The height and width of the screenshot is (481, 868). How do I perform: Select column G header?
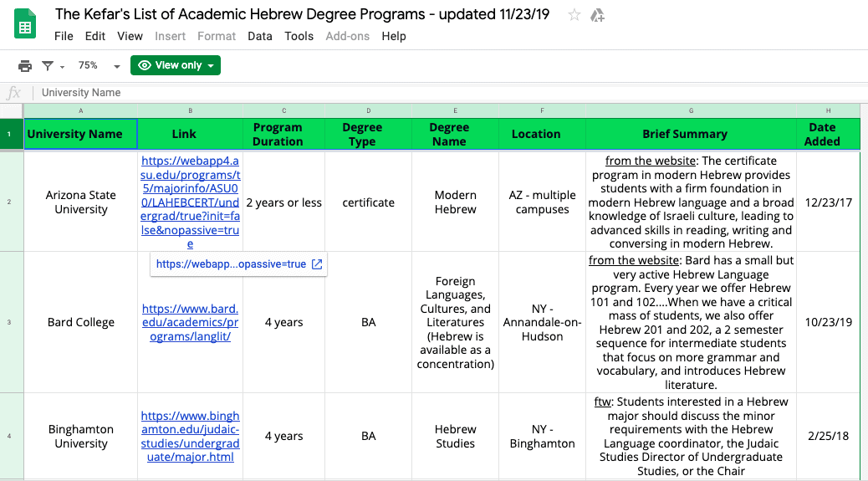[x=691, y=110]
